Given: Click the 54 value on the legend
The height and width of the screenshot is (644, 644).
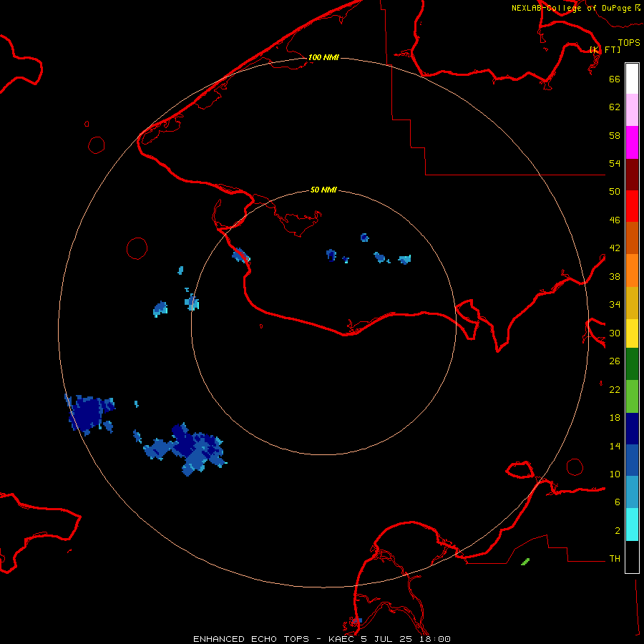Looking at the screenshot, I should (x=615, y=163).
